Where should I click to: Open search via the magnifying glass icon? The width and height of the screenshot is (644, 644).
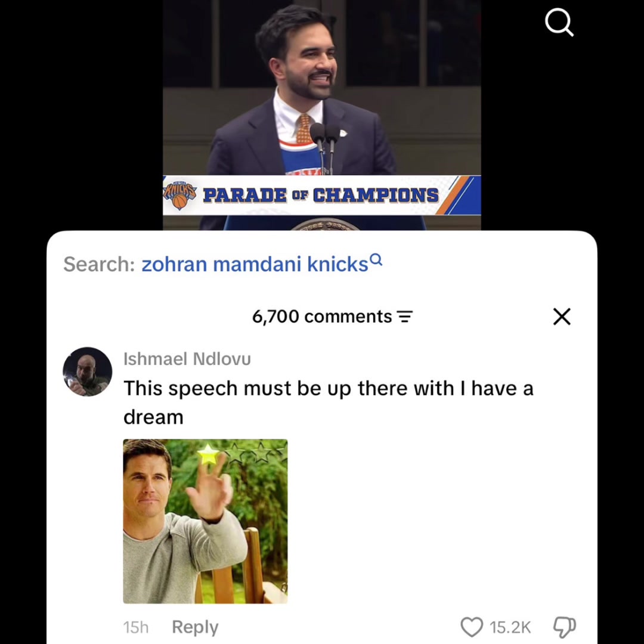[x=559, y=23]
